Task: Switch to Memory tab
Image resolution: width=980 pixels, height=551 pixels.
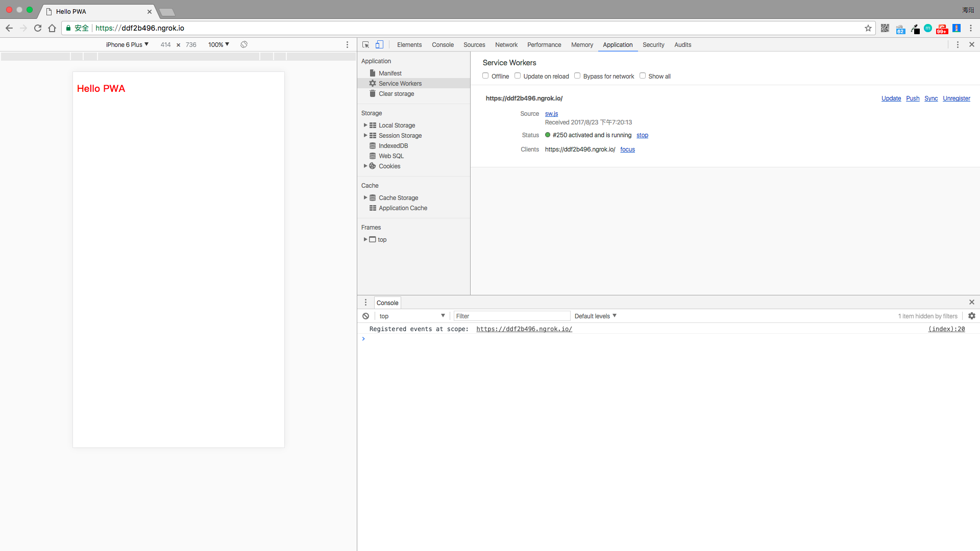Action: [582, 44]
